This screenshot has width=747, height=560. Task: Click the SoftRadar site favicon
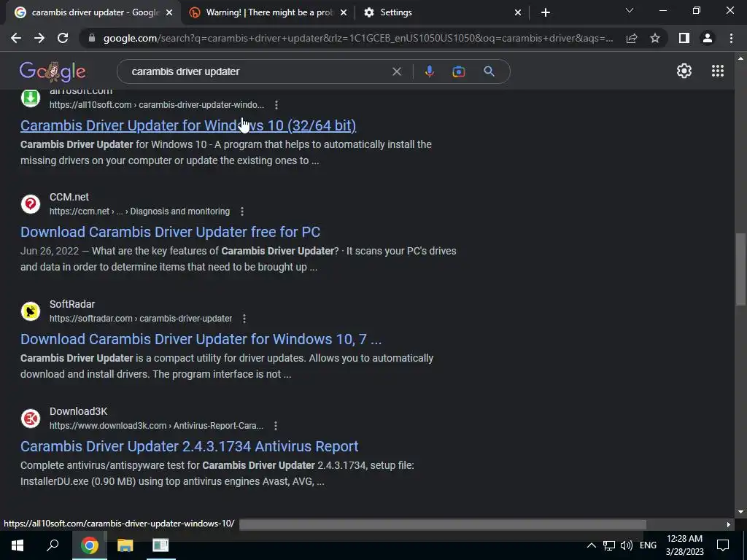[x=31, y=311]
